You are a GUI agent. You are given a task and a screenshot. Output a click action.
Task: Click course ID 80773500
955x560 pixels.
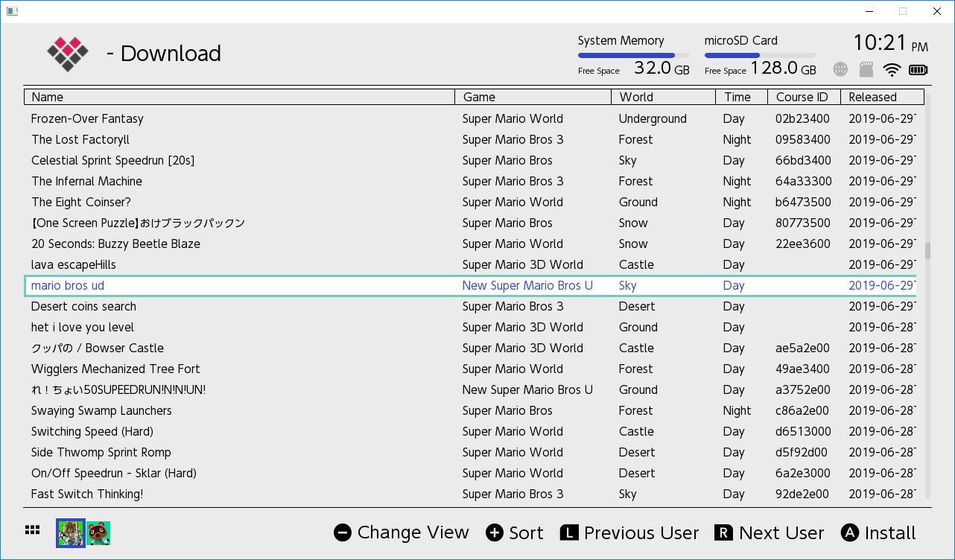pos(802,223)
